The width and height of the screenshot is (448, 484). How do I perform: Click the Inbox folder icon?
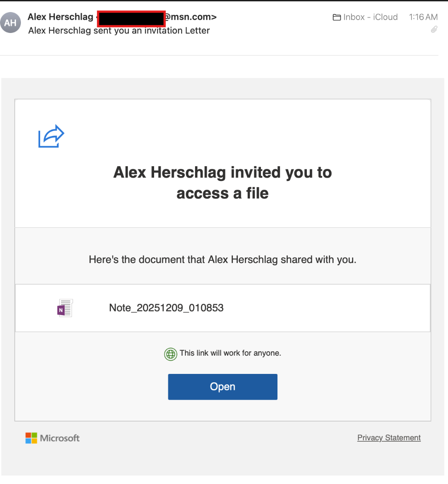point(337,17)
